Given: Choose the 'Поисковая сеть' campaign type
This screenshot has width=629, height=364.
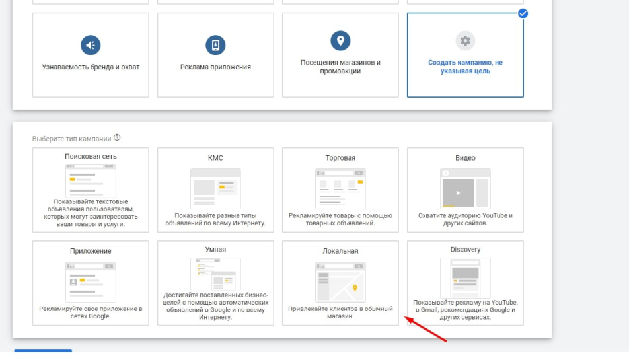Looking at the screenshot, I should [x=91, y=189].
